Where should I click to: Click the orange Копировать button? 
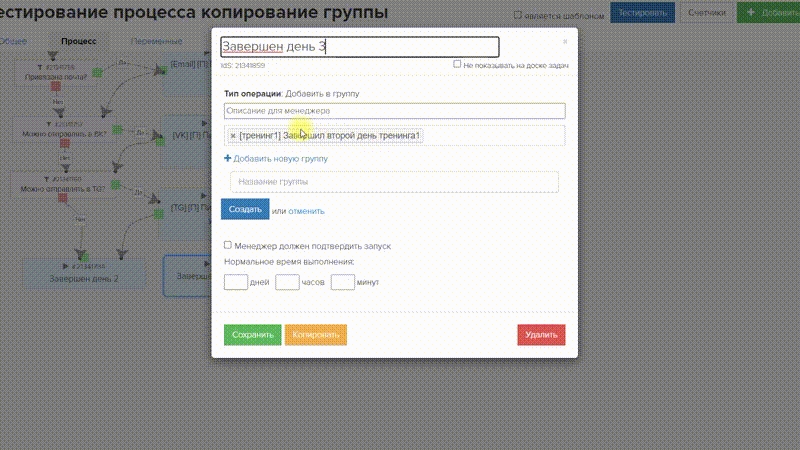click(x=315, y=335)
